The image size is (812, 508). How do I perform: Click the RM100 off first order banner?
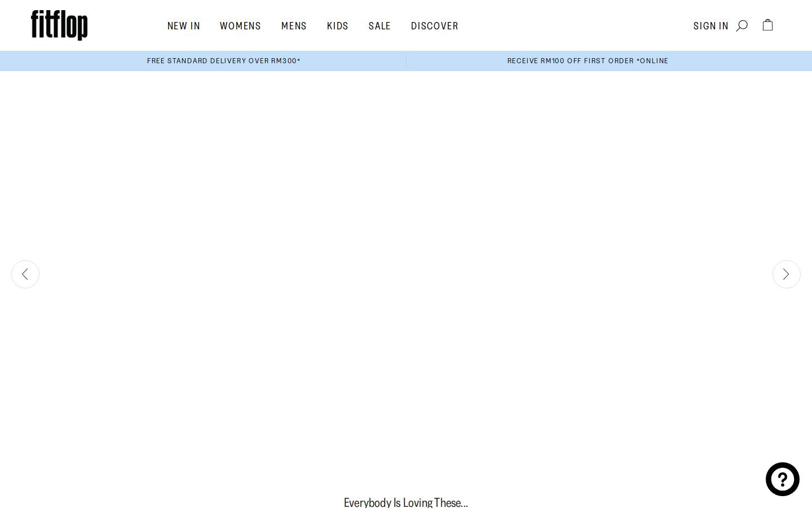tap(588, 61)
